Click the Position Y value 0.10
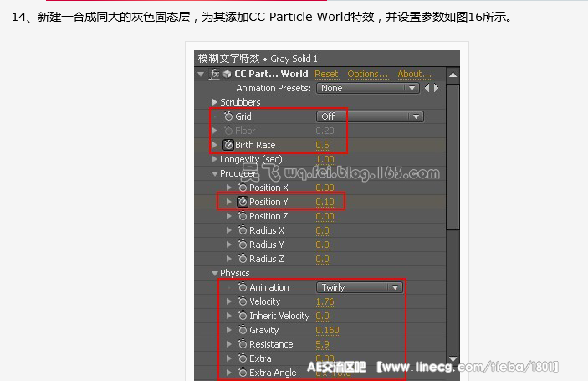This screenshot has height=381, width=588. tap(325, 203)
